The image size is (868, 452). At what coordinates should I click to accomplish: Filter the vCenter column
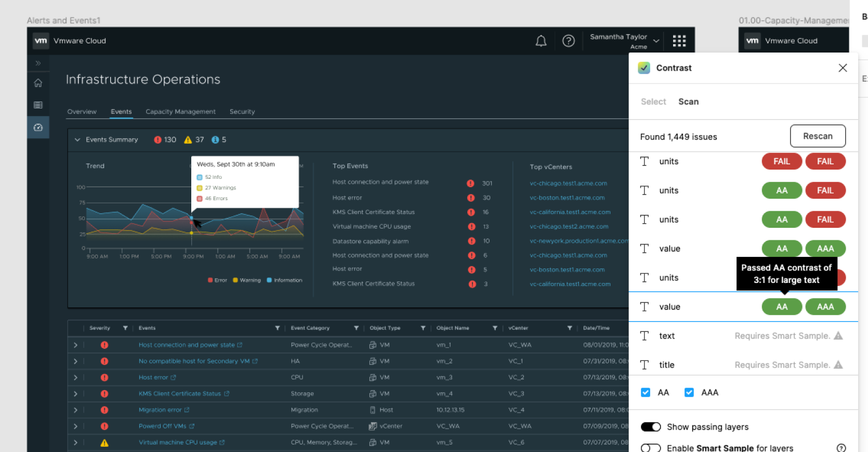(570, 328)
